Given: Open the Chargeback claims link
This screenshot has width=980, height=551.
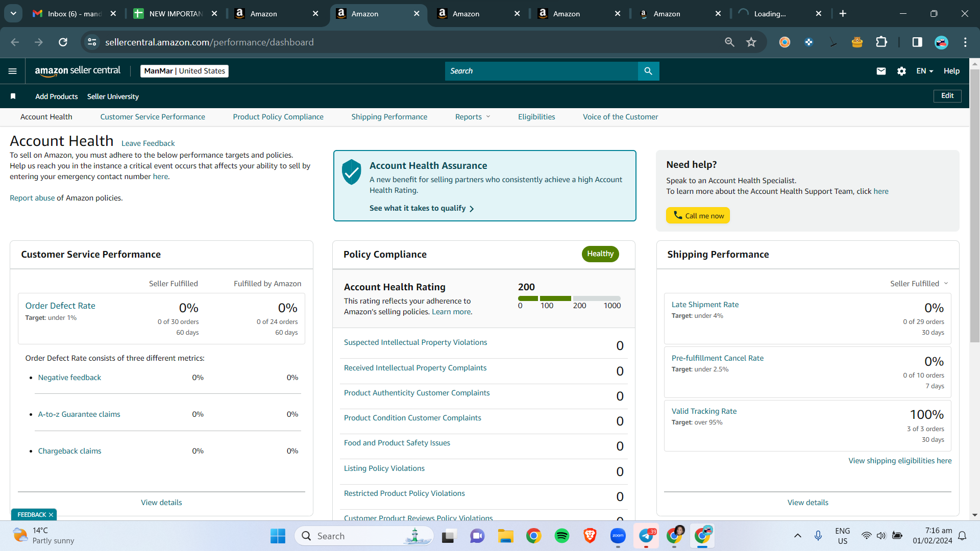Looking at the screenshot, I should pyautogui.click(x=69, y=451).
